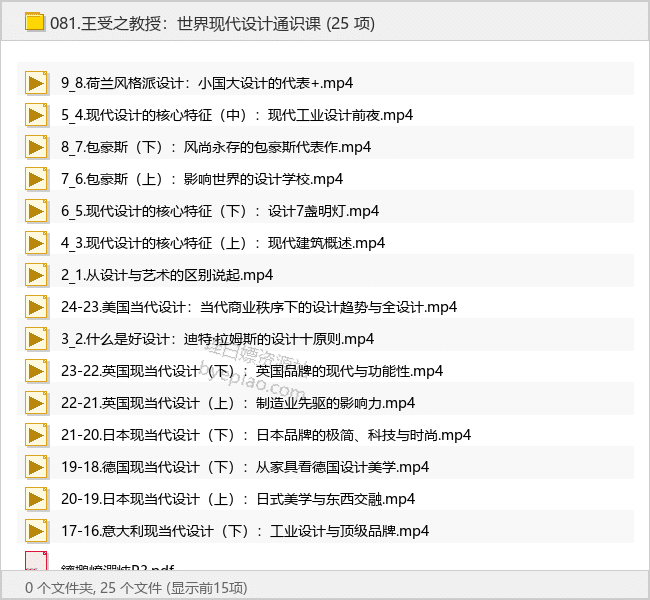The image size is (650, 600).
Task: Select file 20-19.日本现当代设计（上）：日式美学与东西交融.mp4
Action: tap(238, 499)
